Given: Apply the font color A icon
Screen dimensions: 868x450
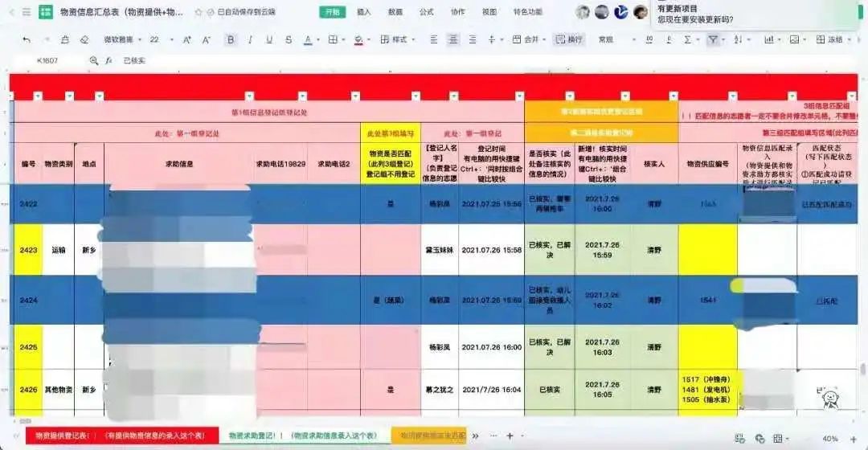Looking at the screenshot, I should [x=308, y=40].
